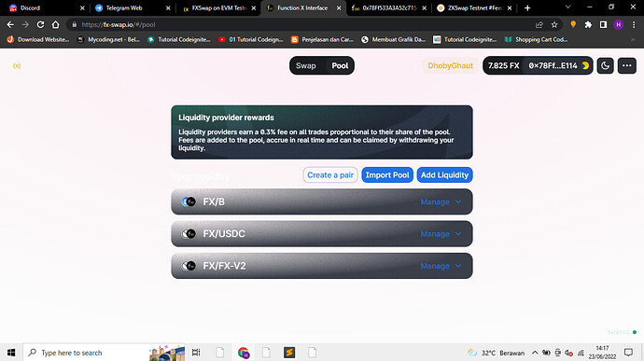This screenshot has height=361, width=644.
Task: Click the FX/B pair token icon
Action: (x=189, y=201)
